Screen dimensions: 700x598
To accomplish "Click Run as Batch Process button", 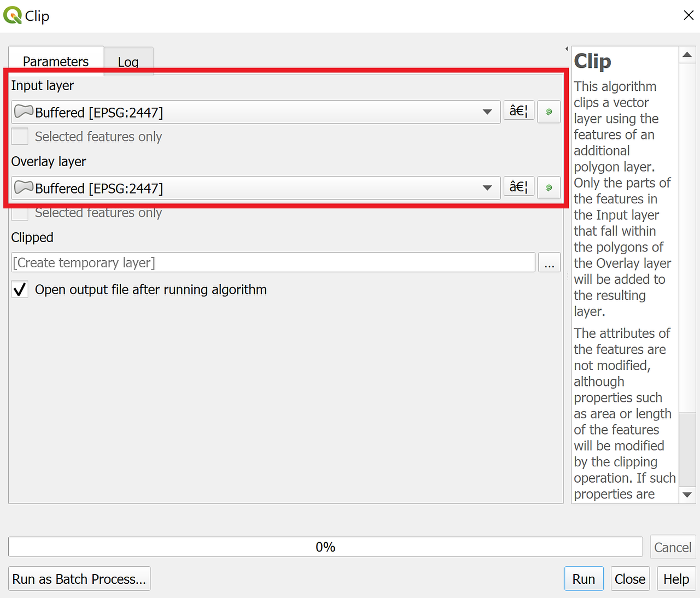I will 79,579.
